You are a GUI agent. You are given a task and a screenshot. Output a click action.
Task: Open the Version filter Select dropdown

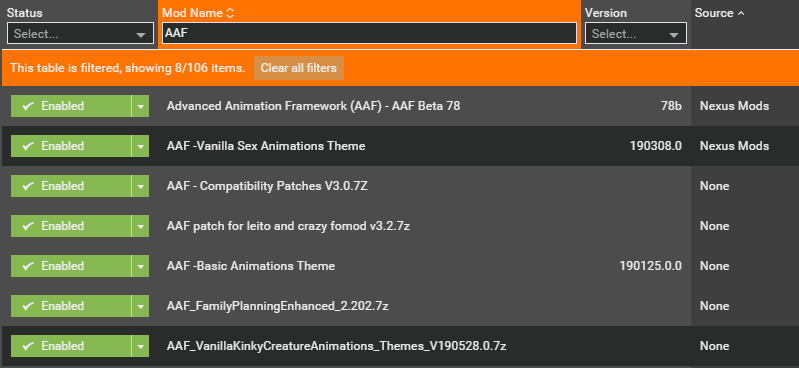tap(635, 34)
